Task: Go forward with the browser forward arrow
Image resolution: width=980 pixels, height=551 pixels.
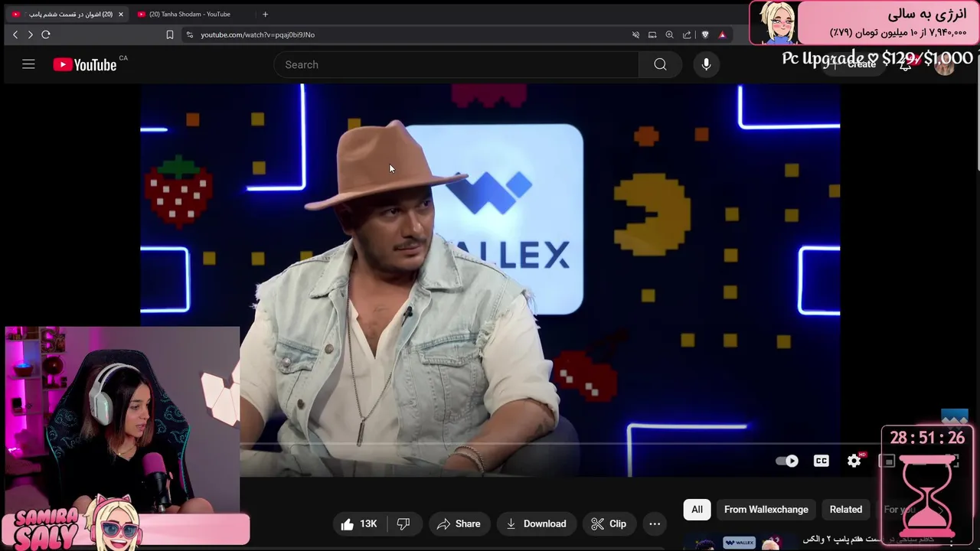Action: tap(30, 34)
